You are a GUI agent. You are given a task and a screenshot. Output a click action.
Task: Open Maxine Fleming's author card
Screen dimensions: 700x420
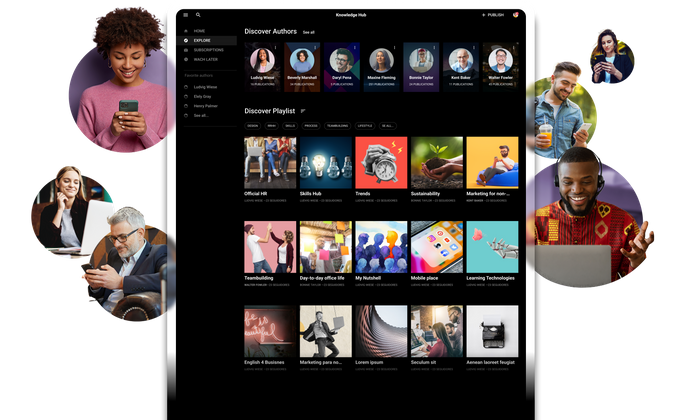[381, 62]
